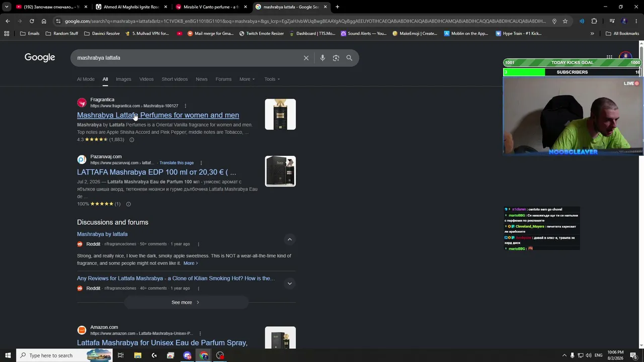Show info about the 4.3 star rating
Viewport: 644px width, 362px height.
click(x=132, y=140)
